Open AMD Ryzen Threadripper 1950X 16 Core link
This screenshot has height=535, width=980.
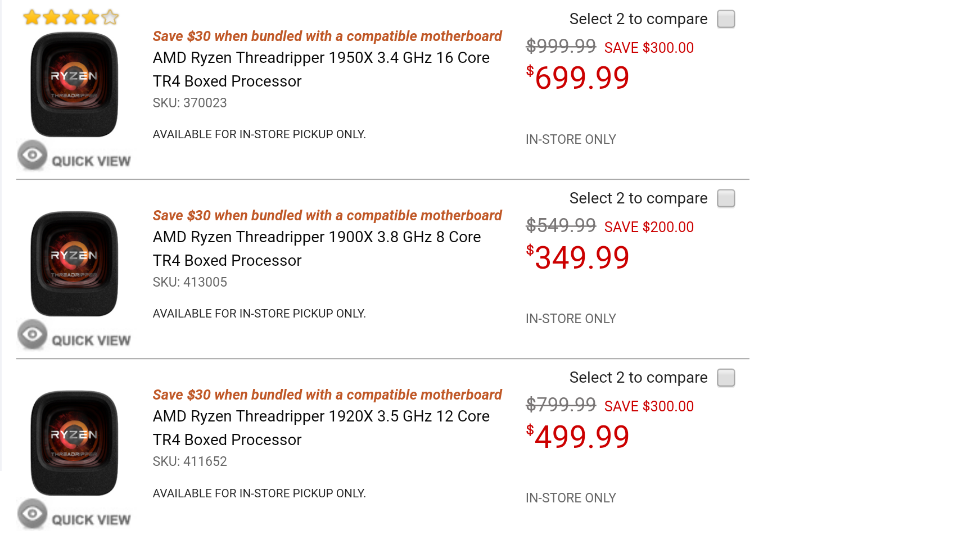(321, 70)
